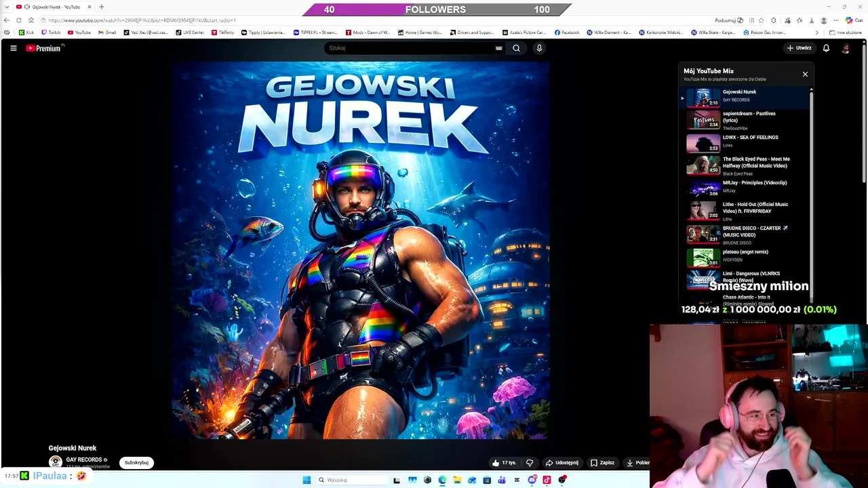
Task: Open the Poison Gas Arrow bookmark
Action: pos(765,33)
